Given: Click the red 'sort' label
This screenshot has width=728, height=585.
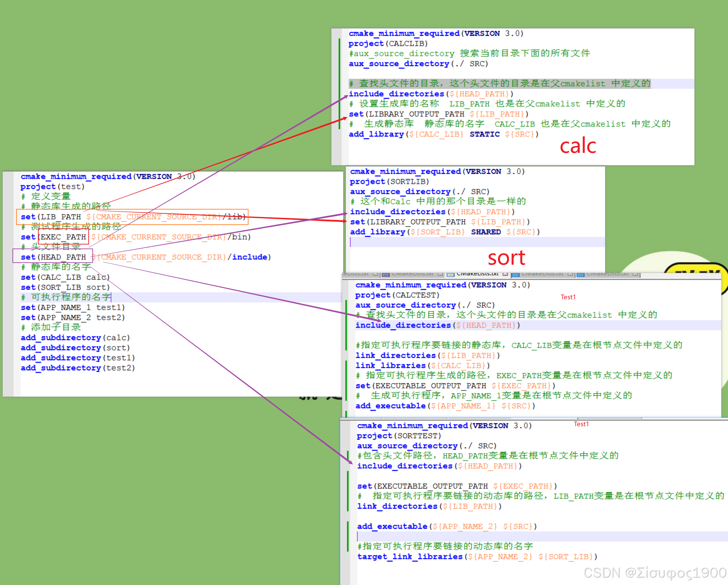Looking at the screenshot, I should tap(506, 258).
